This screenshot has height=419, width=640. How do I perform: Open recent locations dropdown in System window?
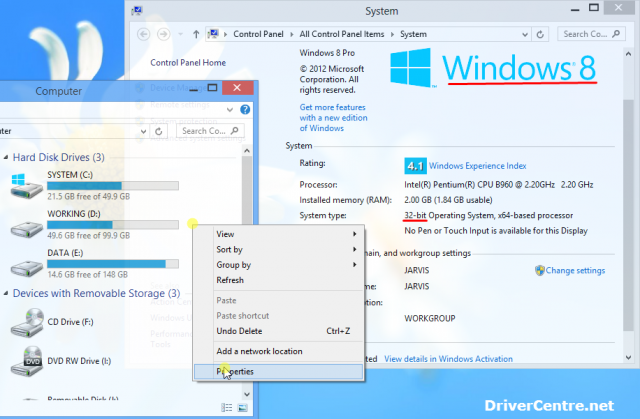[180, 35]
